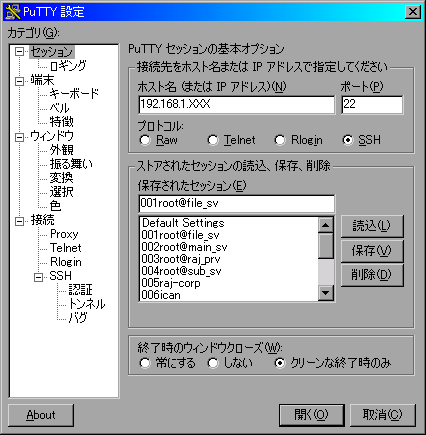Click the PuTTY icon in title bar

pos(13,12)
